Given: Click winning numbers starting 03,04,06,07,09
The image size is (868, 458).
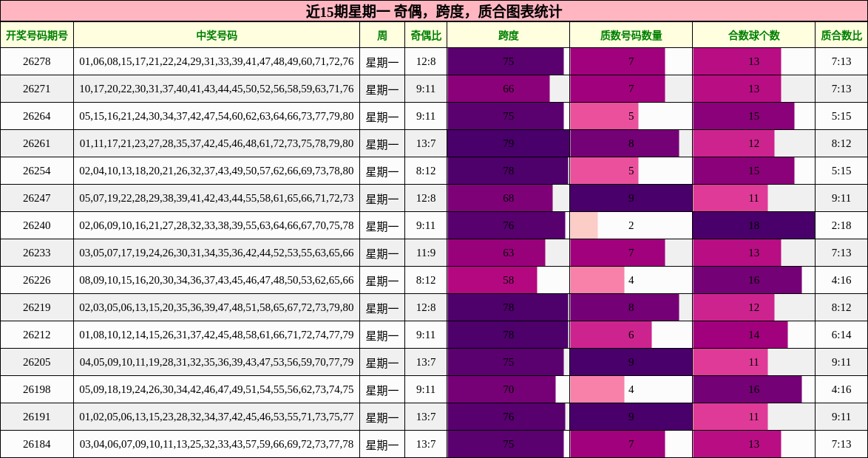Looking at the screenshot, I should coord(217,444).
